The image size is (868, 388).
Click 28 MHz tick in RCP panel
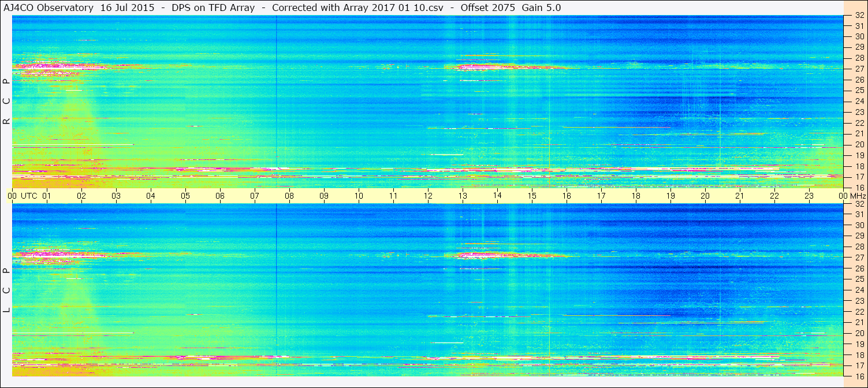click(859, 58)
